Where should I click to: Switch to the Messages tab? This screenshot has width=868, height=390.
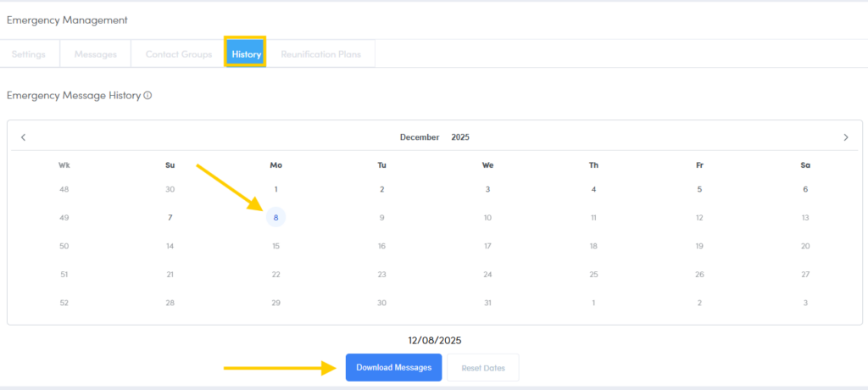click(96, 54)
